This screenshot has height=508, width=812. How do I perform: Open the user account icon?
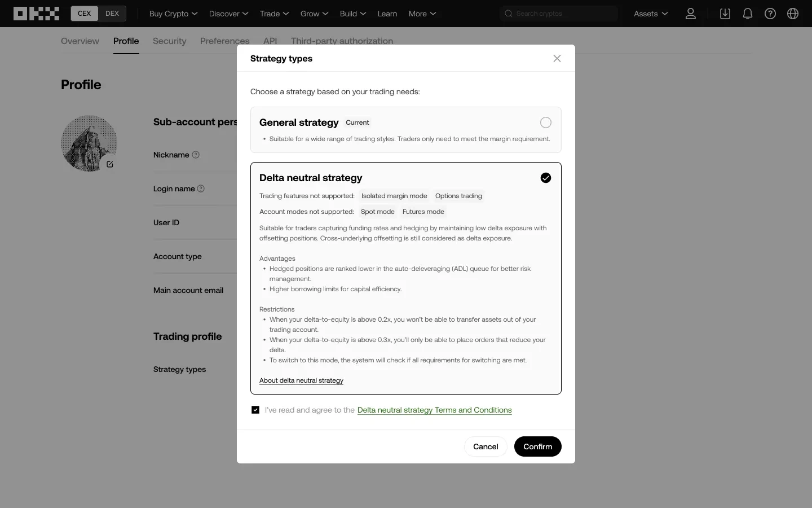(x=690, y=14)
